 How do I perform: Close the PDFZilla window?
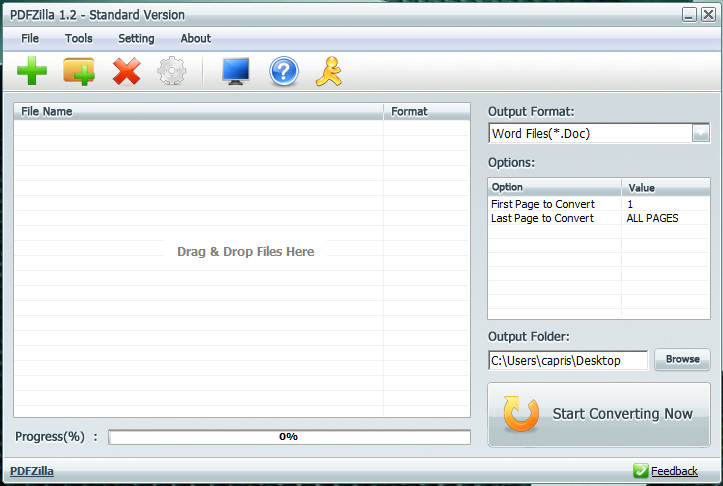pos(708,15)
